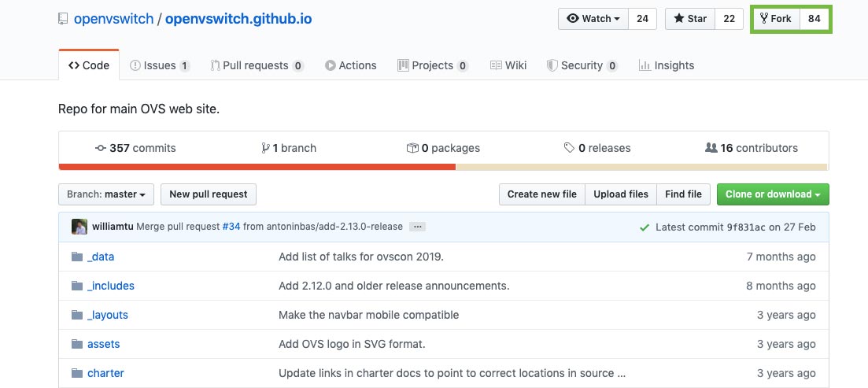
Task: Star this repository
Action: 689,19
